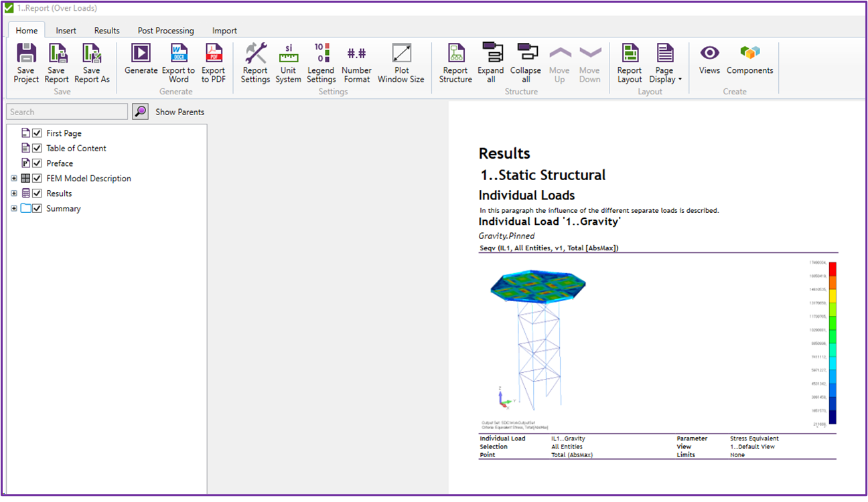Image resolution: width=868 pixels, height=502 pixels.
Task: Click the Move Up arrow
Action: coord(560,52)
